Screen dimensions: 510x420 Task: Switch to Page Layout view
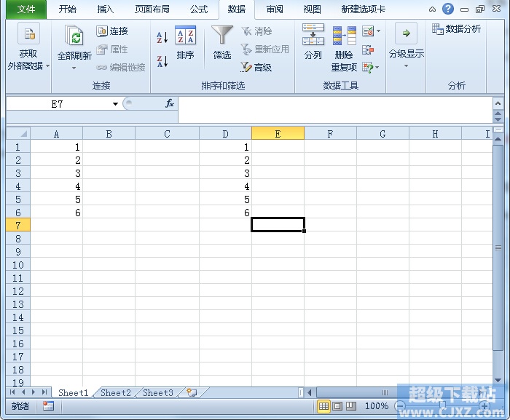[337, 405]
